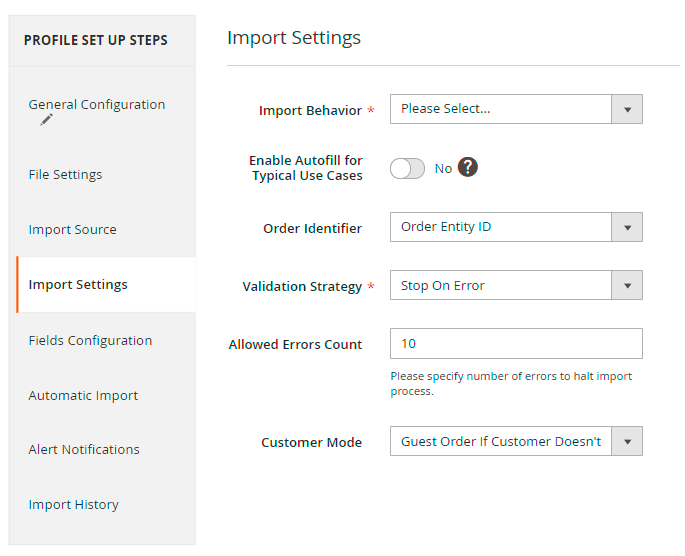Click the pencil edit icon under General Configuration

tap(46, 120)
